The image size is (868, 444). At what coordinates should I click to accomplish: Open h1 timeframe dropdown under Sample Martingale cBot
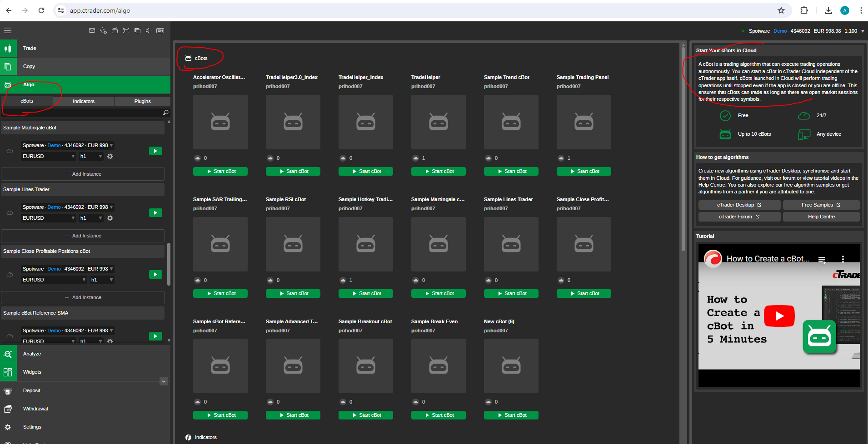click(x=91, y=156)
